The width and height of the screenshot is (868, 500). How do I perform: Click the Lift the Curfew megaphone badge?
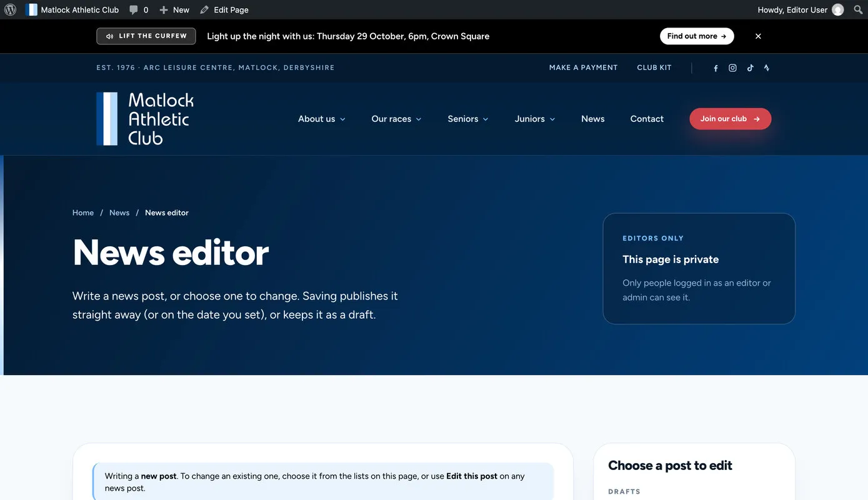click(x=146, y=36)
